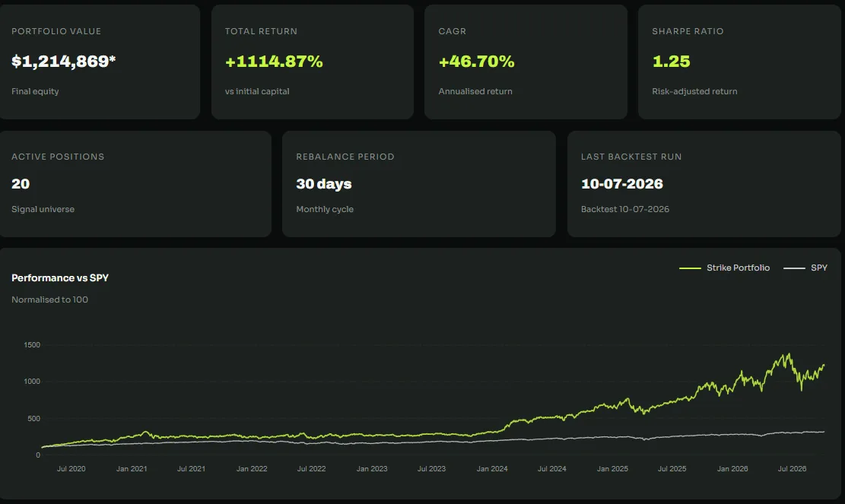845x504 pixels.
Task: Click the 'Annualised return' caption
Action: tap(475, 91)
